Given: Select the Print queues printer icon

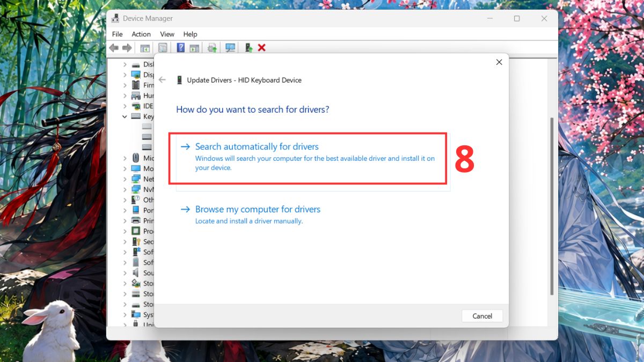Looking at the screenshot, I should [136, 221].
